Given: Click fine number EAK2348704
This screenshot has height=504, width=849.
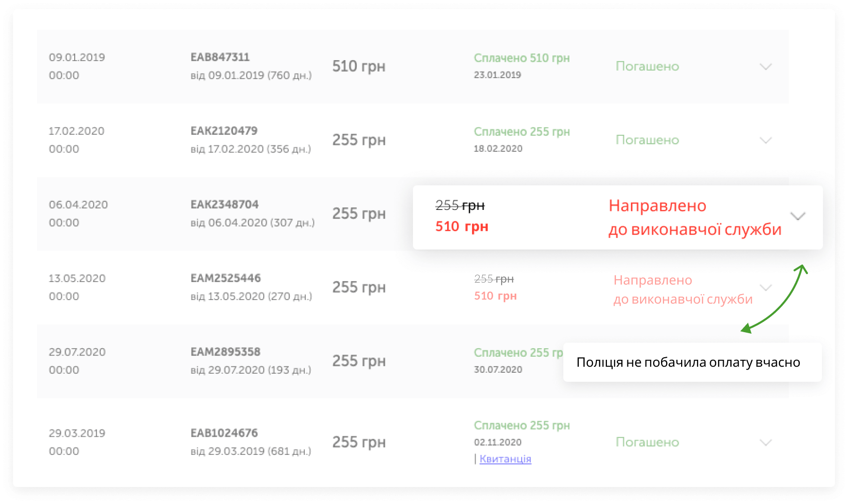Looking at the screenshot, I should click(x=225, y=204).
